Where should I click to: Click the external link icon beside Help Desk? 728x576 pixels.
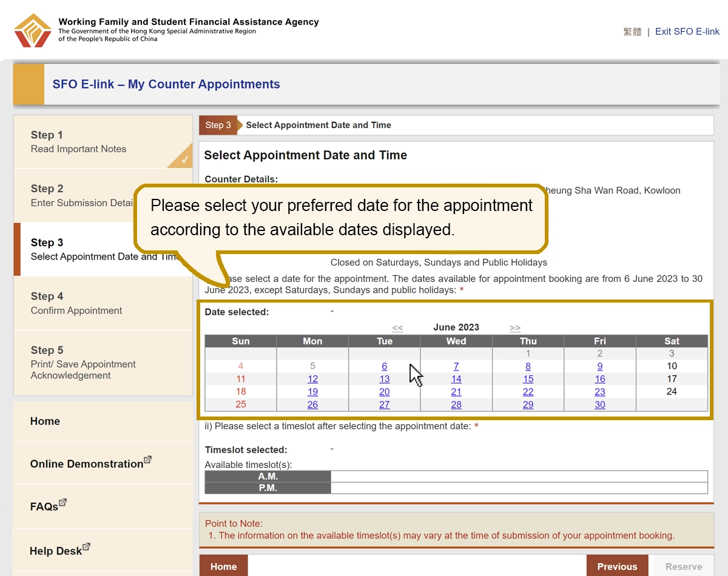click(86, 546)
